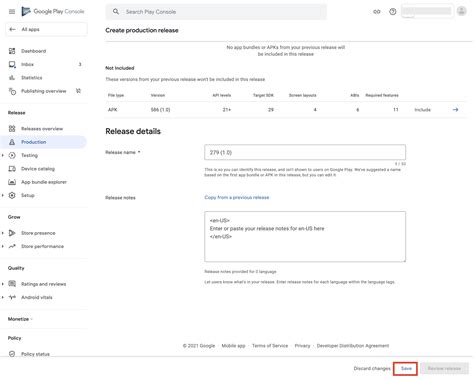The height and width of the screenshot is (380, 474).
Task: Click the release notes text area
Action: point(305,236)
